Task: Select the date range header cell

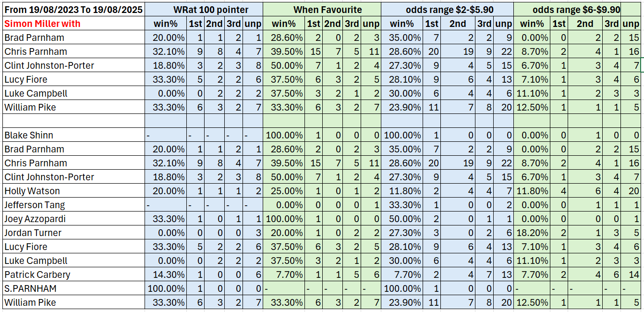Action: pyautogui.click(x=73, y=9)
